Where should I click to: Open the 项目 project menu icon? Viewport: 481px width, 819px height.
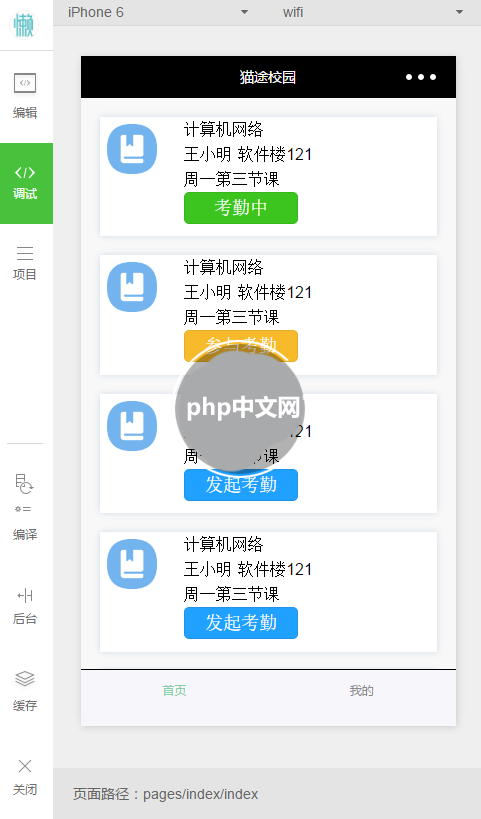pos(25,253)
